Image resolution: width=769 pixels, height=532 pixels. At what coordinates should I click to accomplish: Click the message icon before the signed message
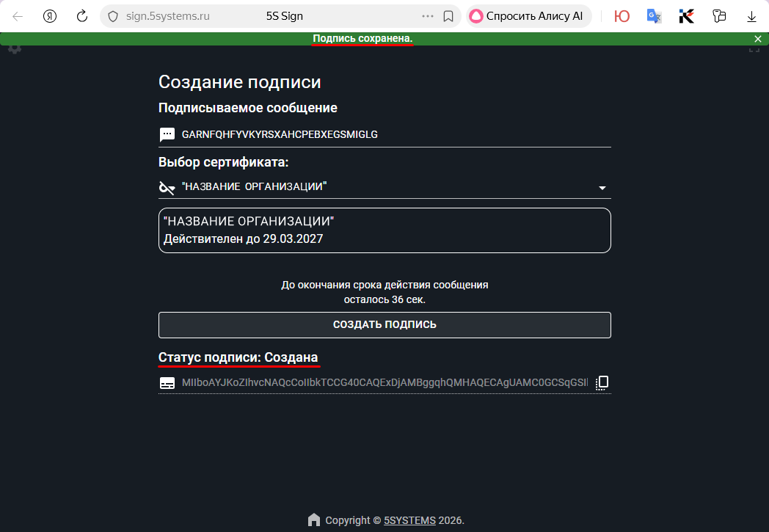(x=167, y=134)
